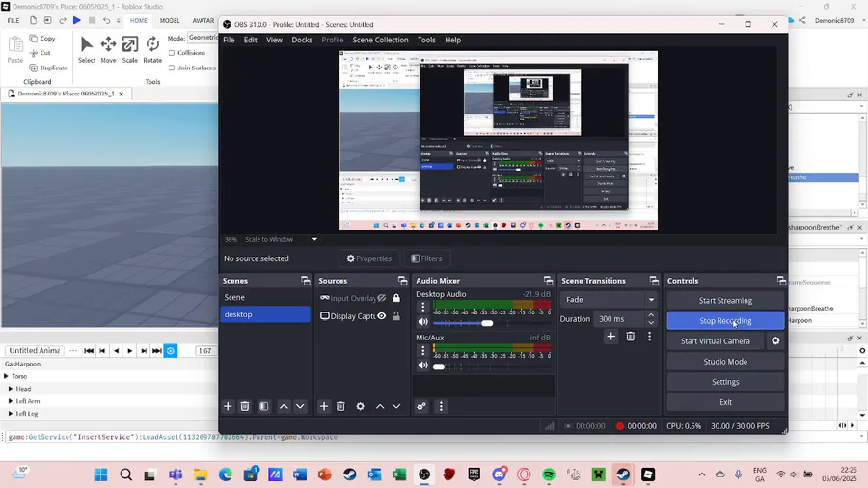The height and width of the screenshot is (488, 868).
Task: Pop out the Controls dock
Action: coord(780,281)
